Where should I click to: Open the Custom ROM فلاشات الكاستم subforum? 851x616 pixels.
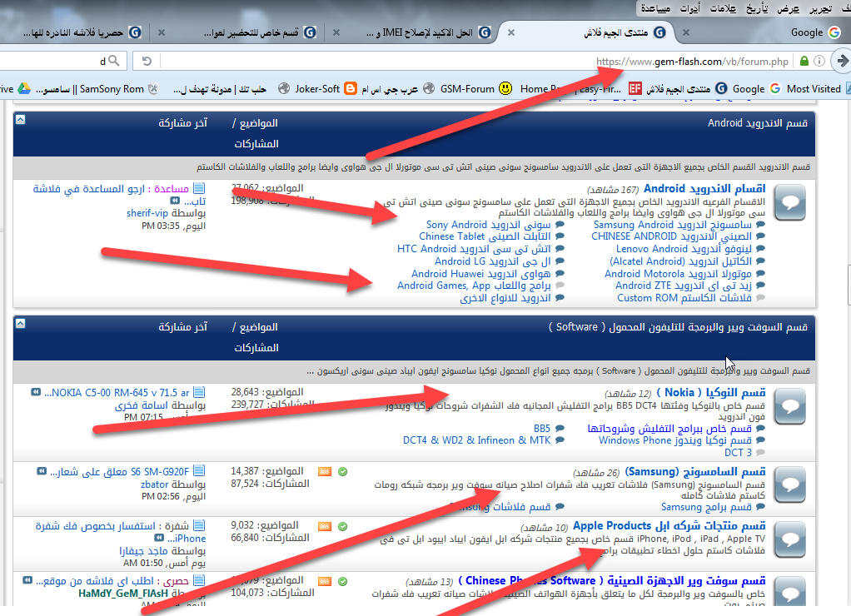(684, 298)
